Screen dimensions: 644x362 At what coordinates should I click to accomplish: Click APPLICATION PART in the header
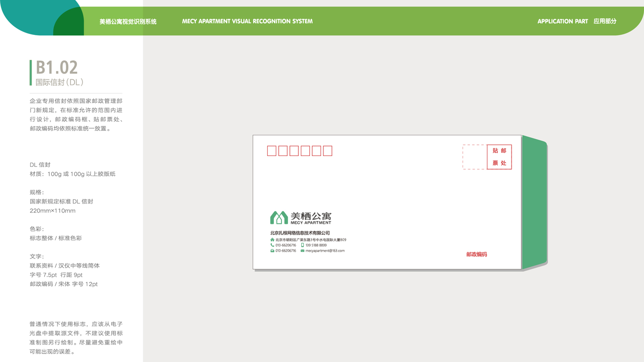[x=563, y=21]
